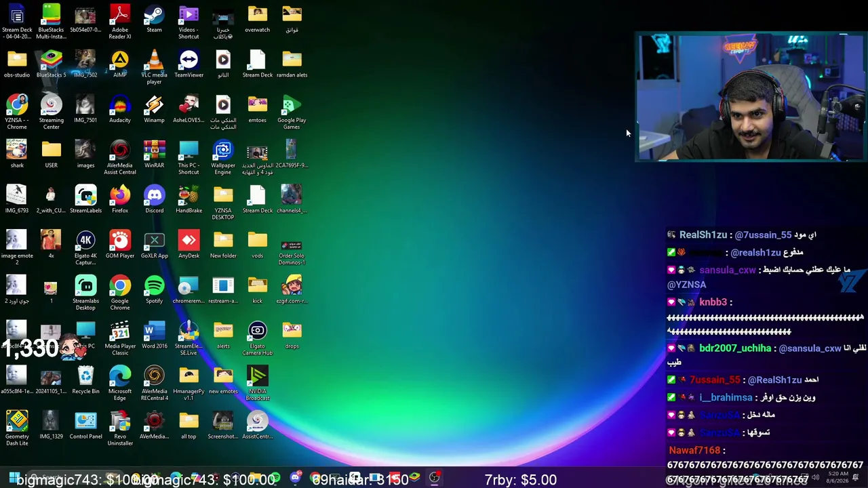Select the USER folder
The height and width of the screenshot is (488, 868).
pyautogui.click(x=51, y=155)
